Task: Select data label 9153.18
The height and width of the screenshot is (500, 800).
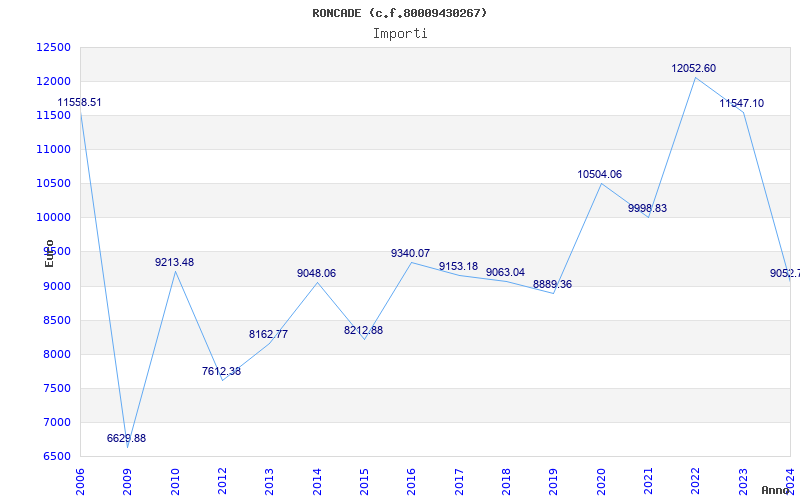Action: [x=458, y=266]
